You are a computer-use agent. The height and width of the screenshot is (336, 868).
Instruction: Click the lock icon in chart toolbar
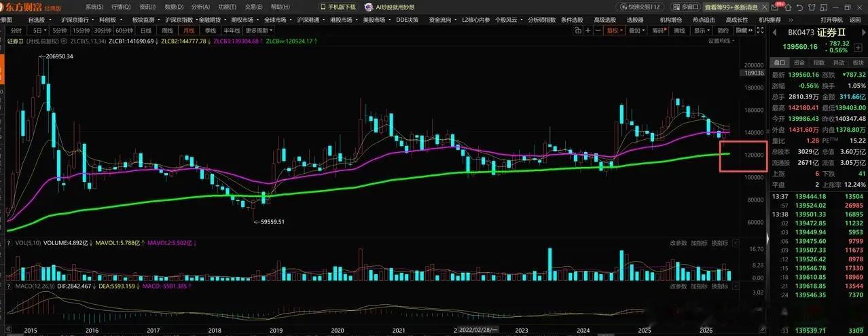coord(577,31)
